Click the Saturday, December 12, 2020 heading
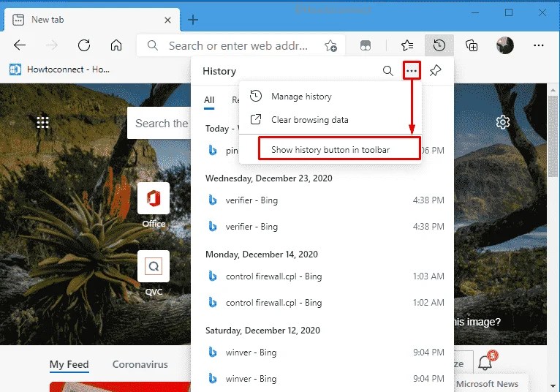560x392 pixels. pyautogui.click(x=262, y=330)
